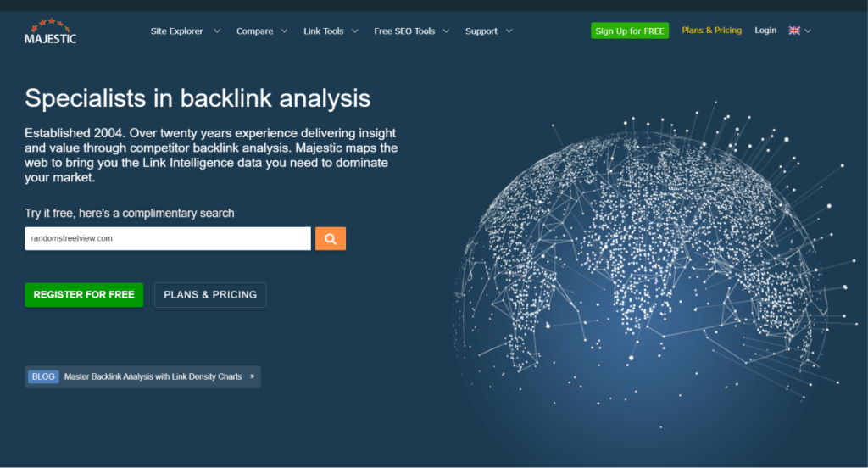Click the REGISTER FOR FREE button
868x468 pixels.
[x=84, y=295]
